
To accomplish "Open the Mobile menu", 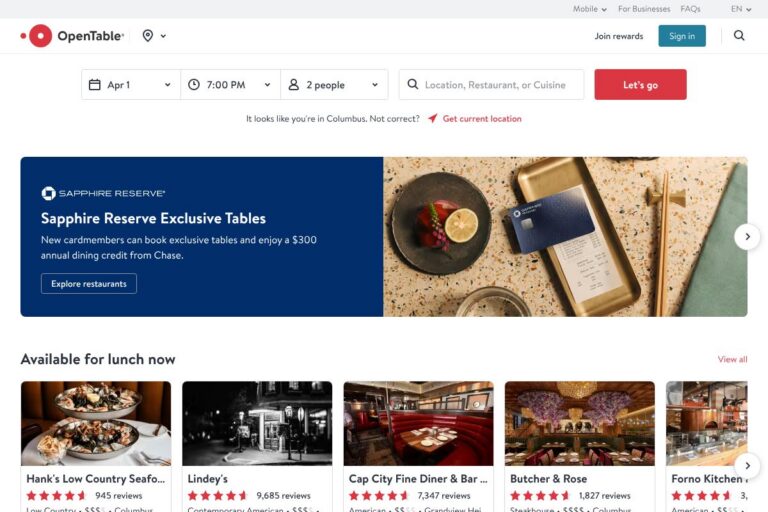I will pos(589,9).
